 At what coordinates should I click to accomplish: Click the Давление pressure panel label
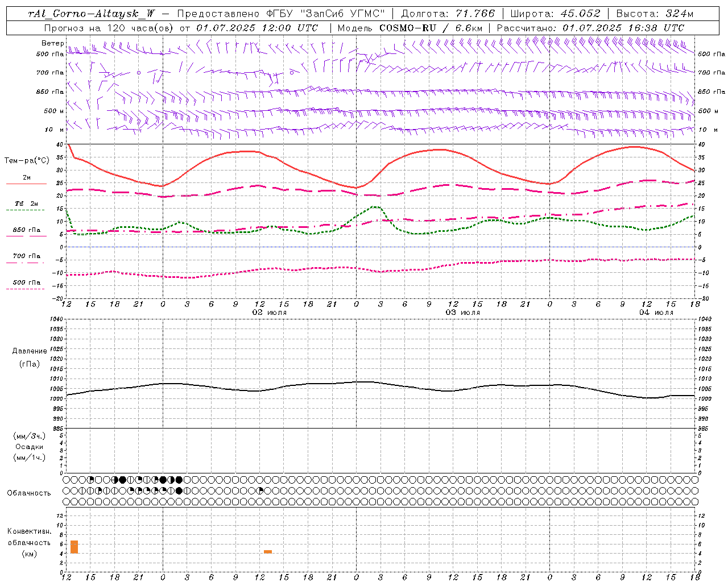point(30,351)
